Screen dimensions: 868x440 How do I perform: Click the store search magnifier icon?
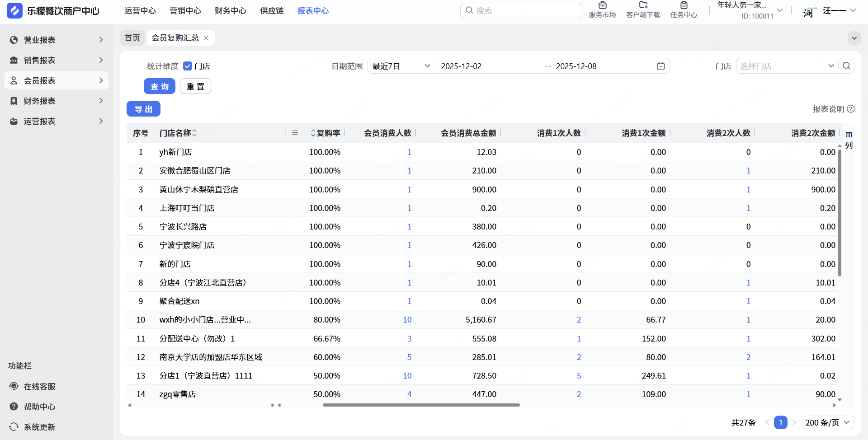click(846, 66)
